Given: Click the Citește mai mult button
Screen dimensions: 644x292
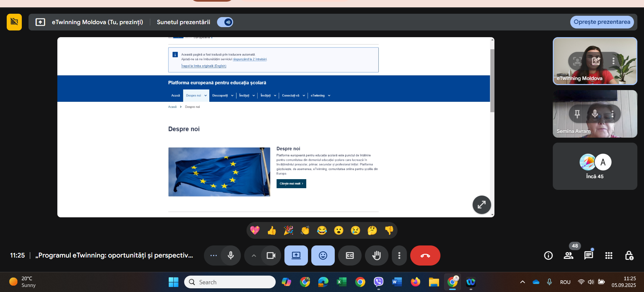Looking at the screenshot, I should (291, 184).
